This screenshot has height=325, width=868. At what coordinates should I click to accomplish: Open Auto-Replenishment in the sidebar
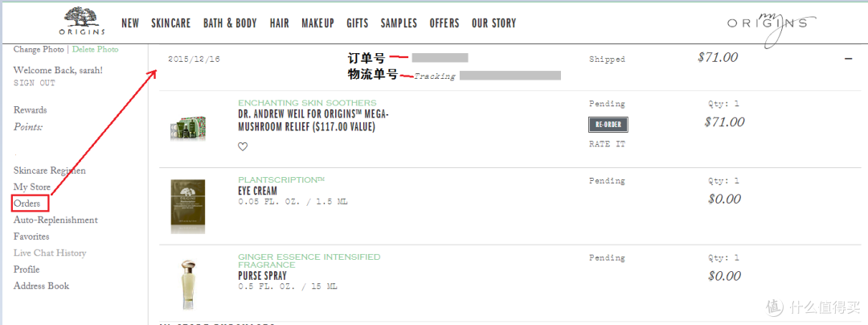pyautogui.click(x=55, y=220)
